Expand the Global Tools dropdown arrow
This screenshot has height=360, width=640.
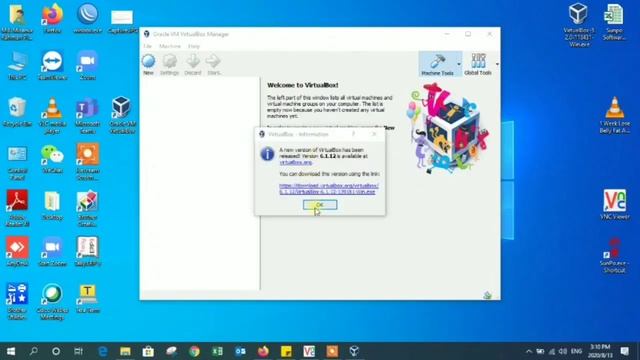497,64
